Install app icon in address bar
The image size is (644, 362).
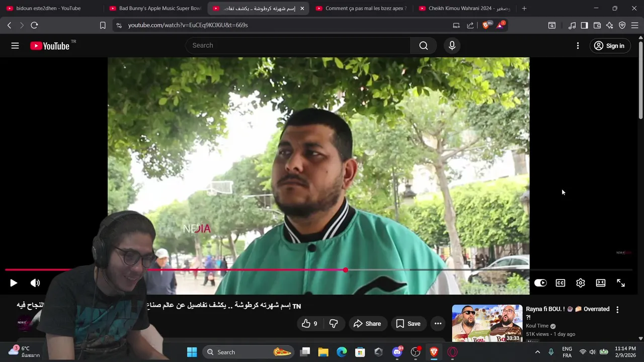[456, 25]
